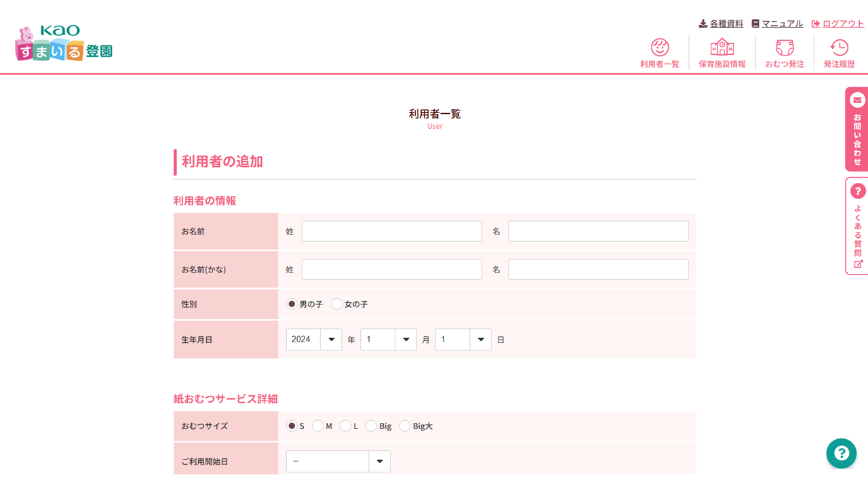Click the 生年月日 row label
868x488 pixels.
click(197, 340)
